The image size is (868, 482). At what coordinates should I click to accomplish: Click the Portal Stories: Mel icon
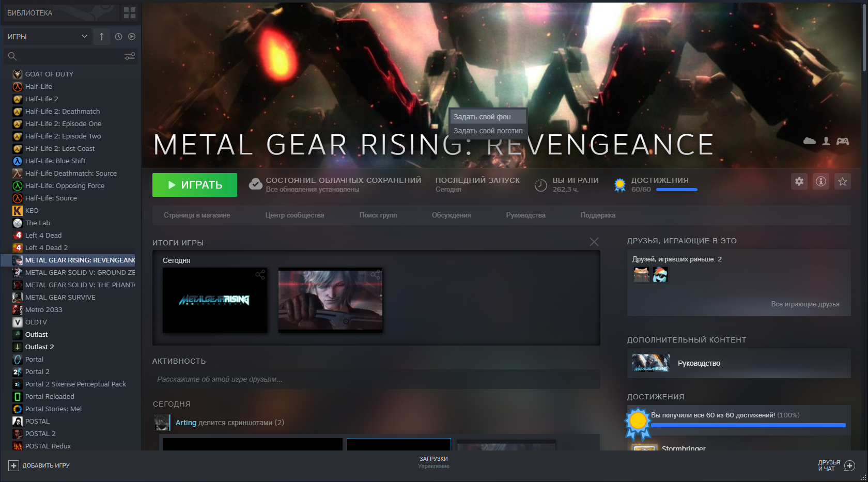point(18,409)
